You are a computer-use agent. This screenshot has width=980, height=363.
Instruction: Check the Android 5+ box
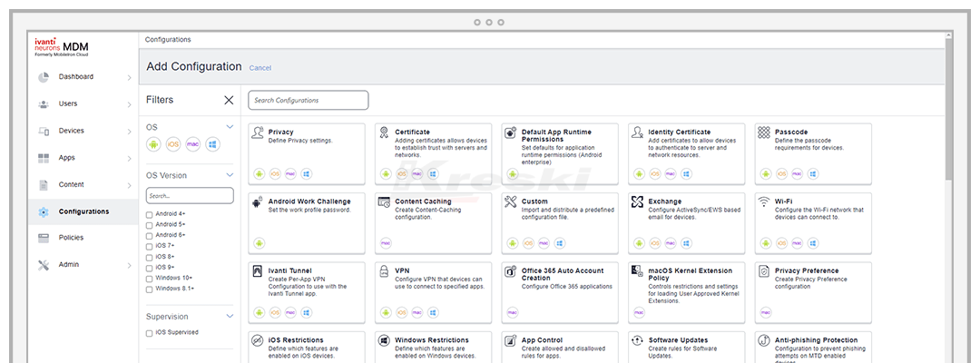pos(150,225)
